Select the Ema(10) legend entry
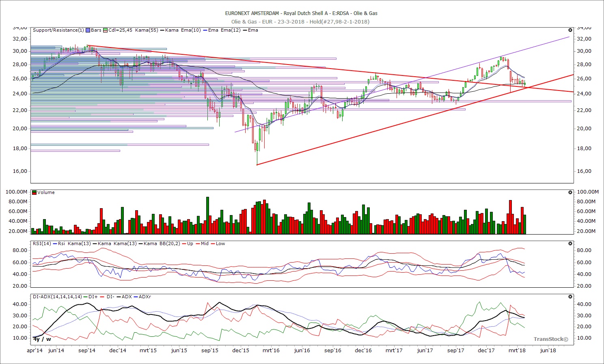Image resolution: width=604 pixels, height=364 pixels. (190, 30)
